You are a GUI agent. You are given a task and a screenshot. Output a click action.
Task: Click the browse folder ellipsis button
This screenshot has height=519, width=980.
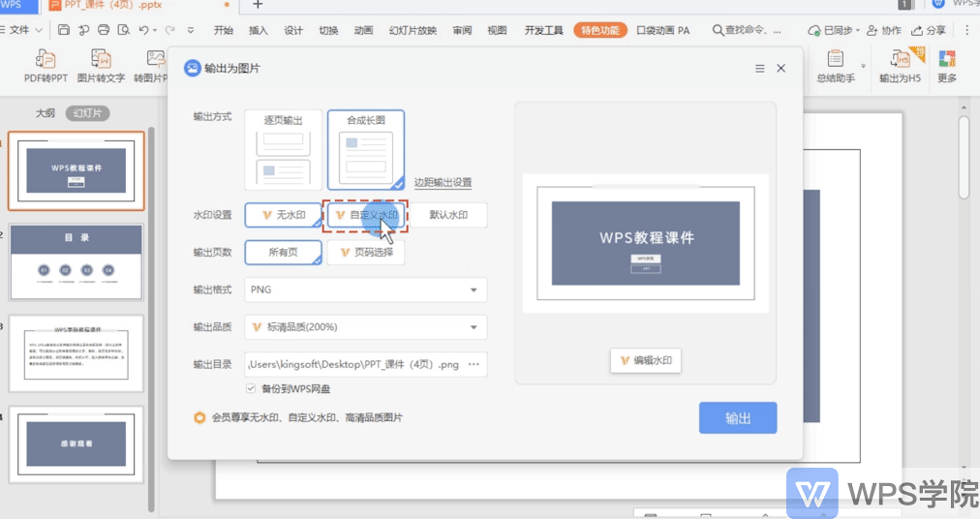click(474, 364)
